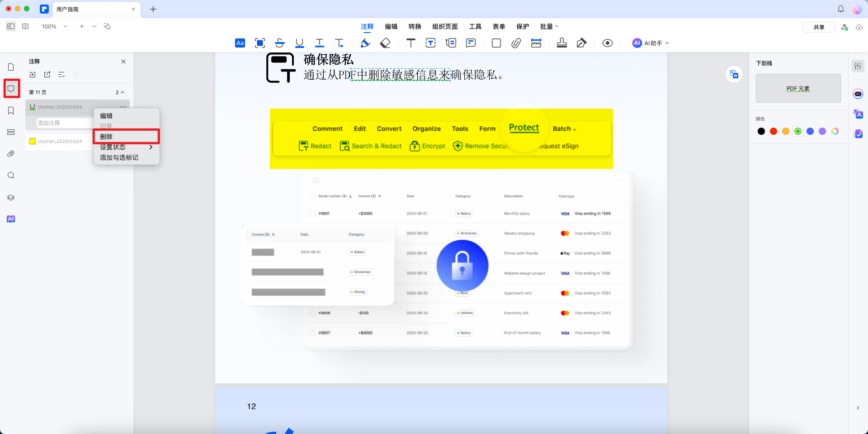
Task: Zoom in with the plus button
Action: (82, 26)
